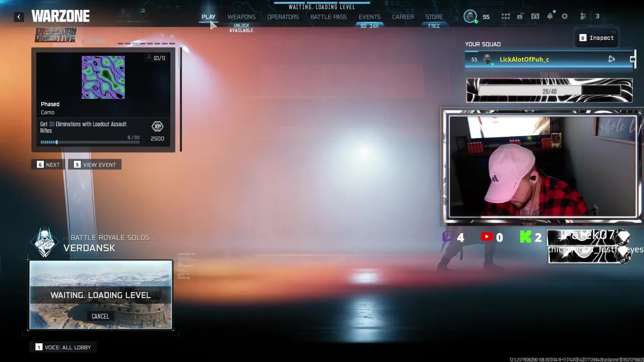
Task: Click the WARZONE logo title
Action: [60, 17]
